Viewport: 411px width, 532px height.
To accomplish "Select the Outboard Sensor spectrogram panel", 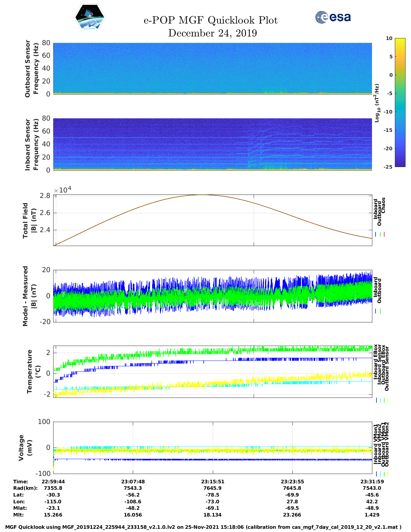I will [212, 68].
